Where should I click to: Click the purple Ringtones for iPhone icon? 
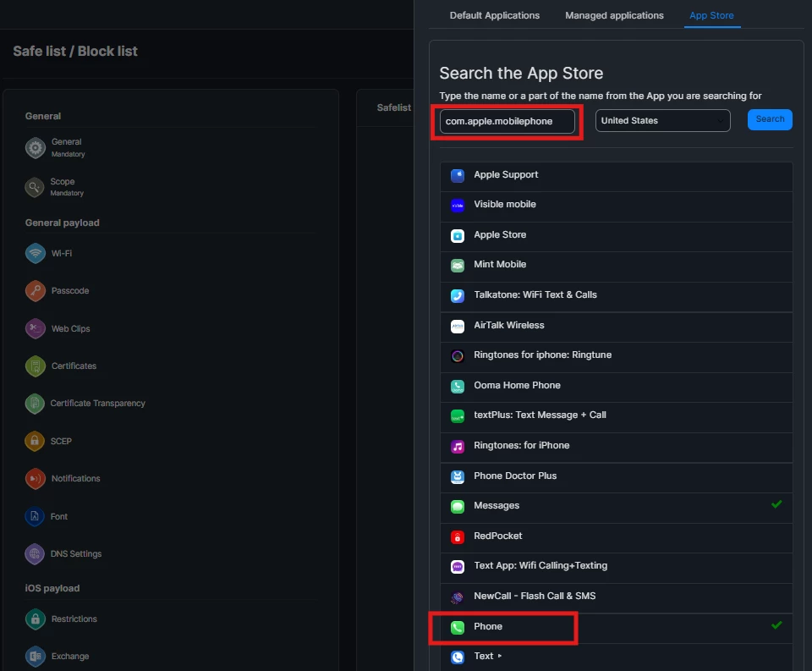pos(458,447)
